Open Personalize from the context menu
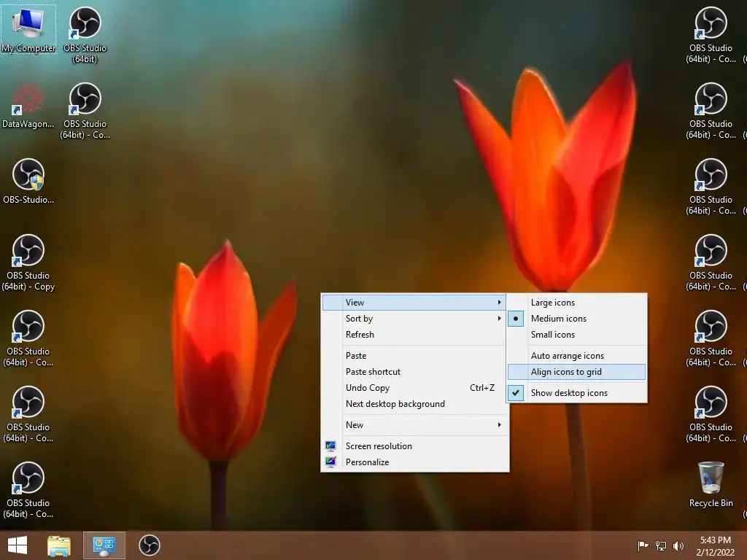The image size is (747, 560). (414, 462)
